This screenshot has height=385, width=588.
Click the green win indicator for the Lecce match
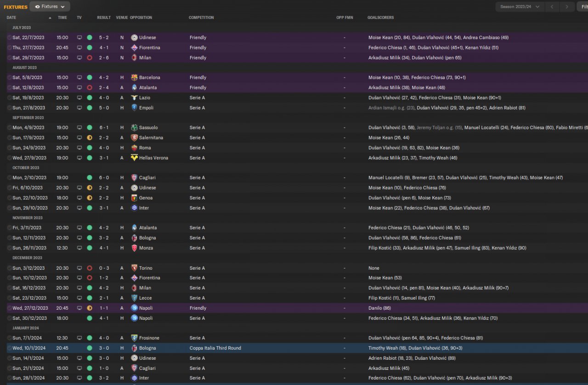pos(90,298)
